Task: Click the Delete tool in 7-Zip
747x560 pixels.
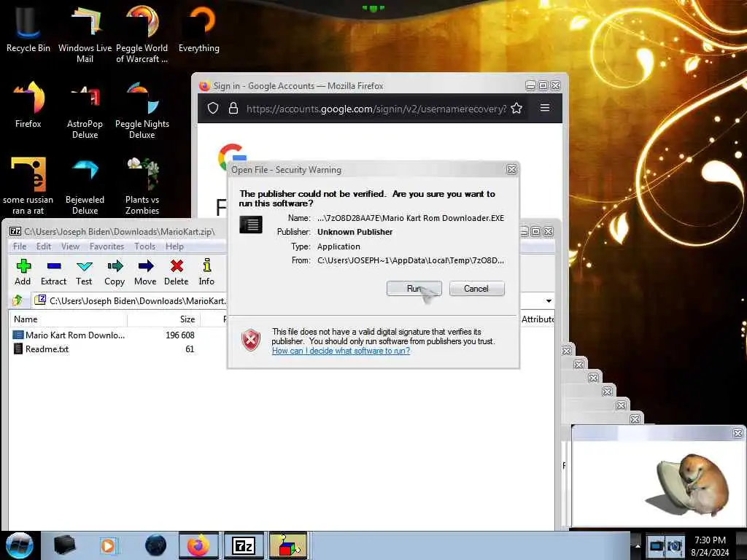Action: click(177, 273)
